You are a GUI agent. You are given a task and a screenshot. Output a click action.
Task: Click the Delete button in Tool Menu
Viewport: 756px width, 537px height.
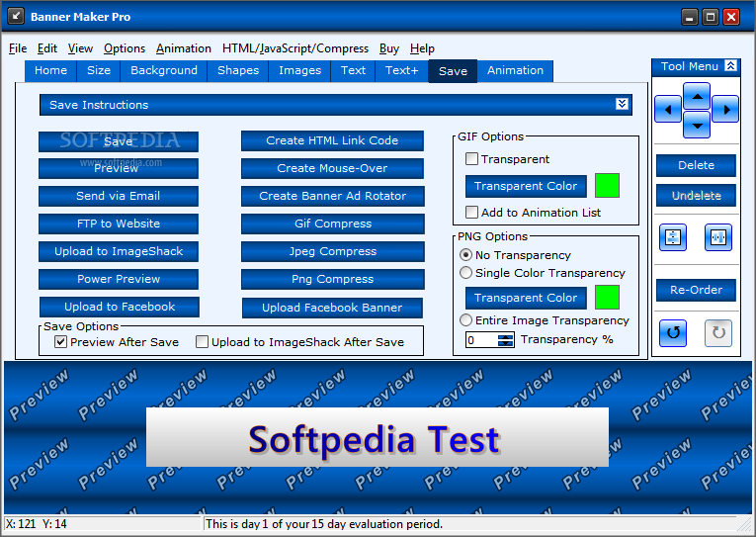696,165
